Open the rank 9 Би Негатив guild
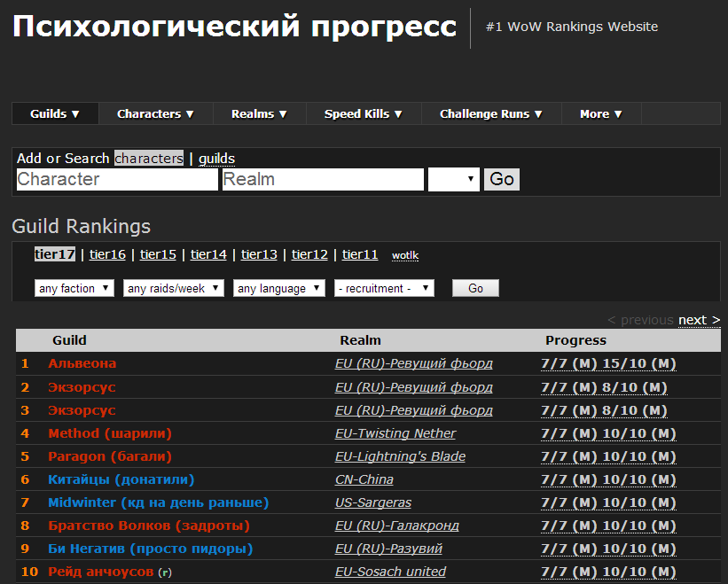Viewport: 728px width, 584px height. click(x=151, y=549)
